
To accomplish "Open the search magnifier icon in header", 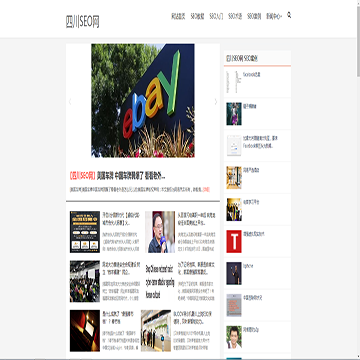I will pos(289,15).
